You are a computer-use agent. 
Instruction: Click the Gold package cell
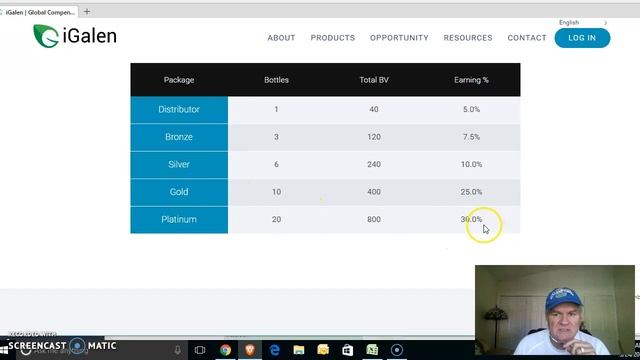(x=179, y=192)
